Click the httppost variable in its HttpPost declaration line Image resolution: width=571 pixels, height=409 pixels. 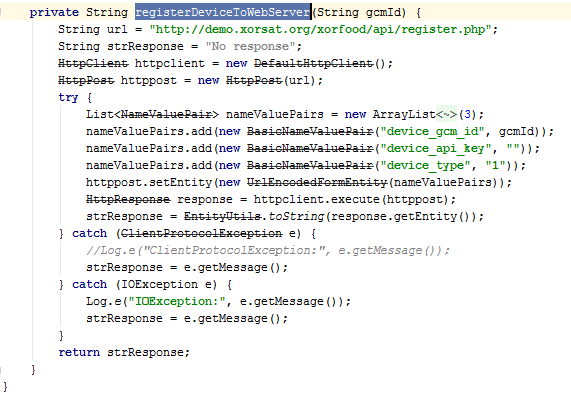(x=149, y=80)
